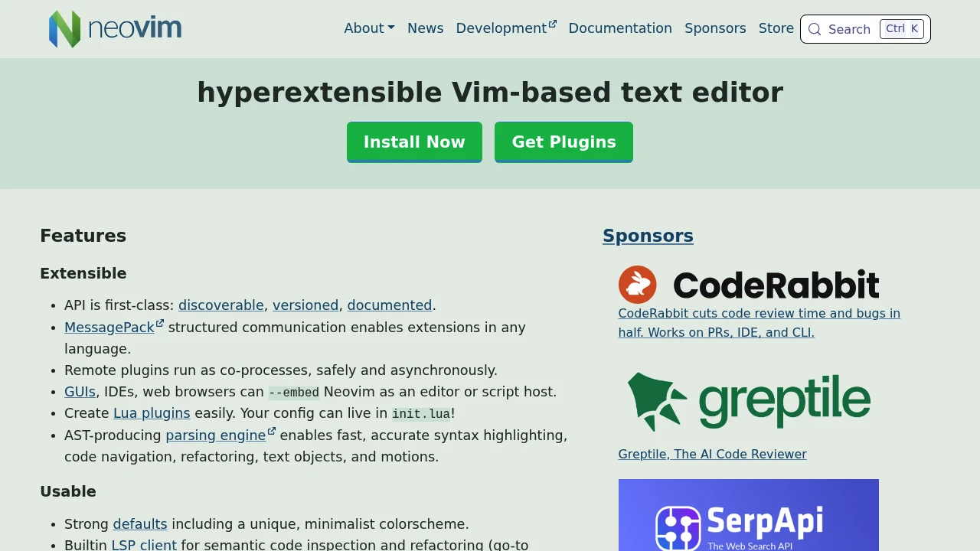The image size is (980, 551).
Task: Open the Sponsors nav link
Action: (x=715, y=28)
